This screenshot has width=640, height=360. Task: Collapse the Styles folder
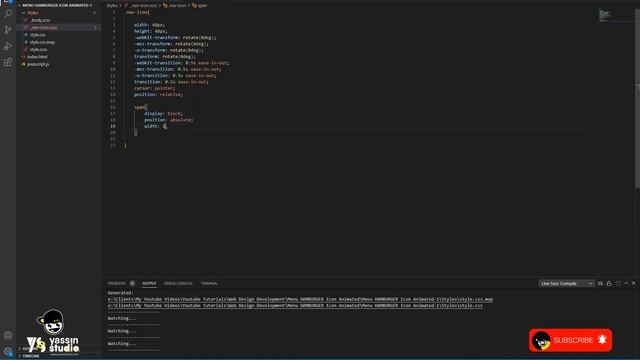click(33, 13)
